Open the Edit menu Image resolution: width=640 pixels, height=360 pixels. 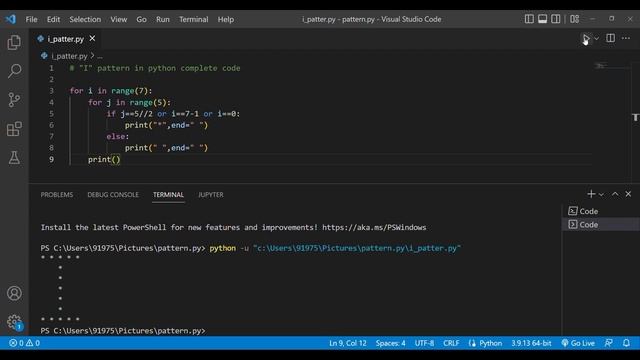click(53, 19)
